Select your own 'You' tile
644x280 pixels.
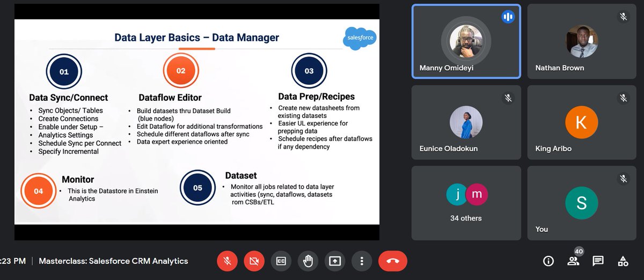click(x=582, y=203)
